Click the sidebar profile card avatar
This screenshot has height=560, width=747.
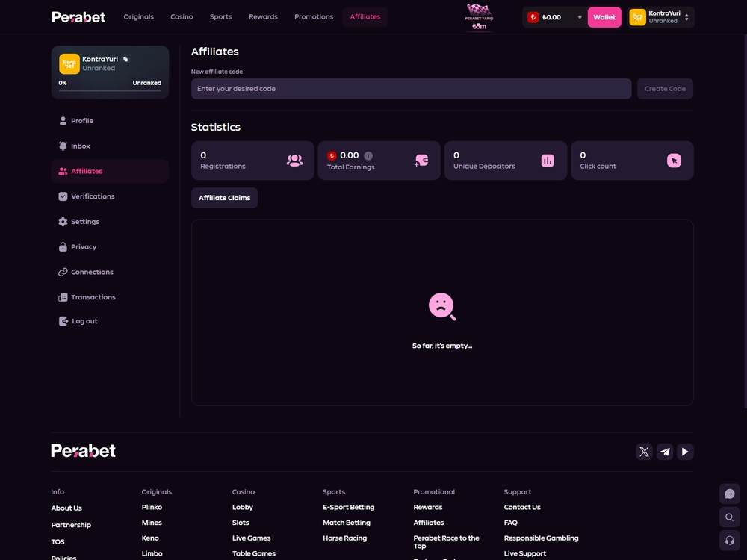pyautogui.click(x=69, y=63)
